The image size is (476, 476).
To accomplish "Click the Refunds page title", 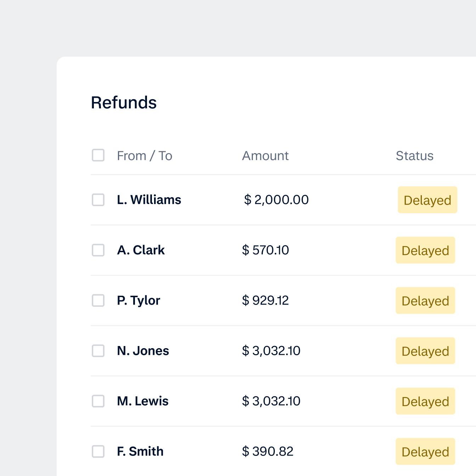I will 124,103.
